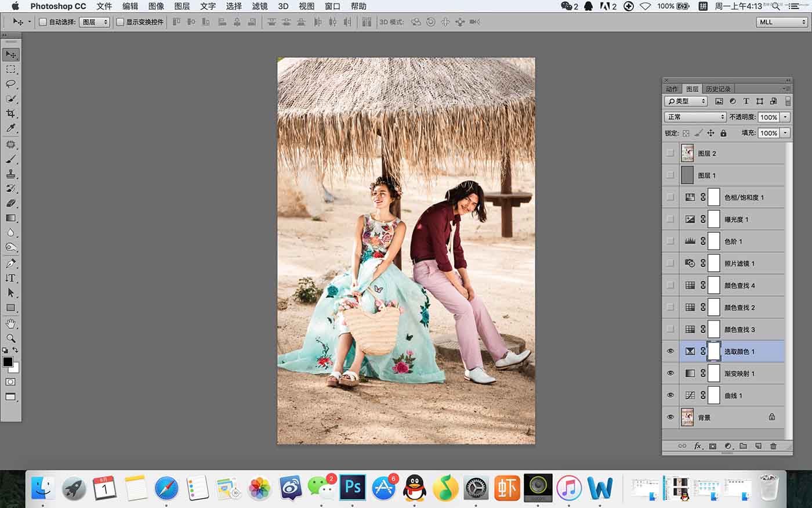Open the 滤镜 menu
Image resolution: width=812 pixels, height=508 pixels.
coord(259,6)
